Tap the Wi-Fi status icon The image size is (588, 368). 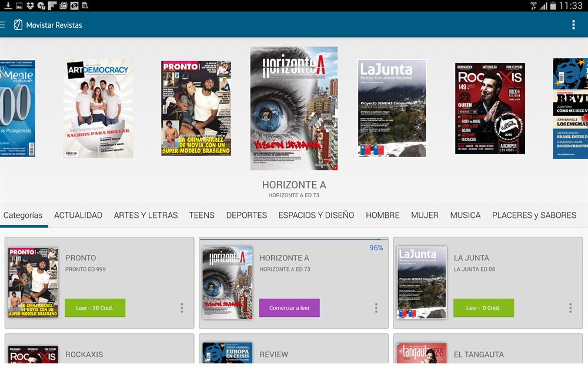[x=533, y=6]
